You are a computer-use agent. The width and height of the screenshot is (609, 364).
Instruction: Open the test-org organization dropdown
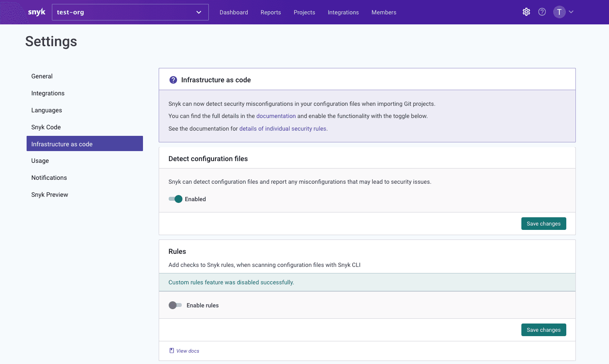coord(130,12)
